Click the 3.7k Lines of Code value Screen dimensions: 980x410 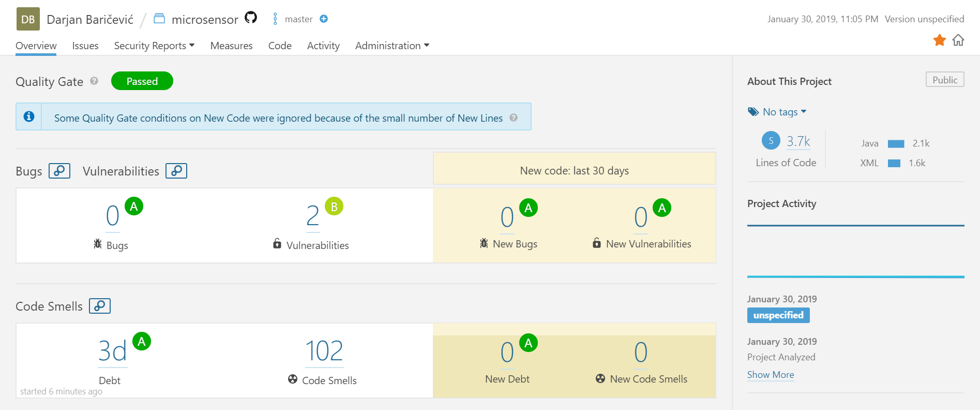pos(798,141)
